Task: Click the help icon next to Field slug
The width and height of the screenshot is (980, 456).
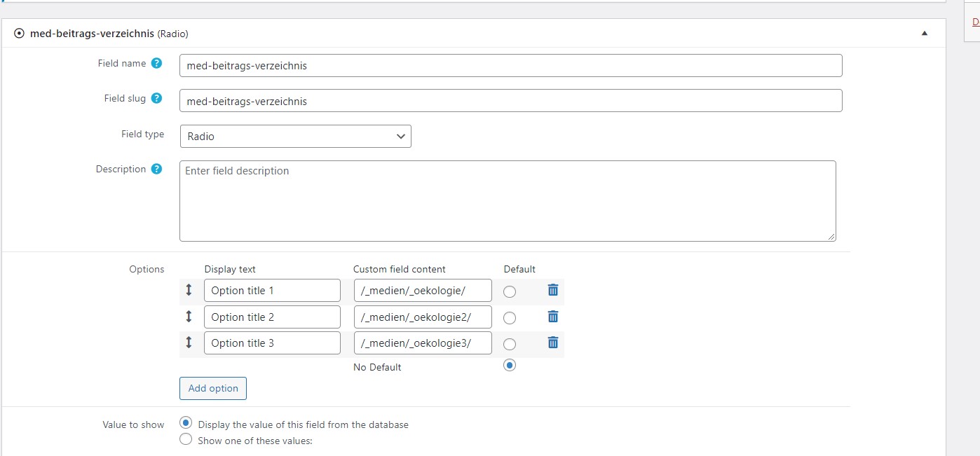Action: (x=157, y=98)
